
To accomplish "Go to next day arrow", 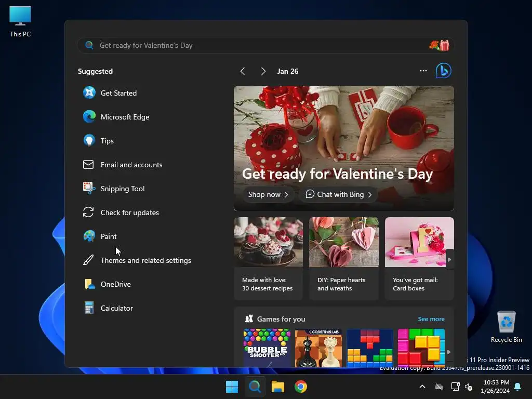I will pos(263,71).
